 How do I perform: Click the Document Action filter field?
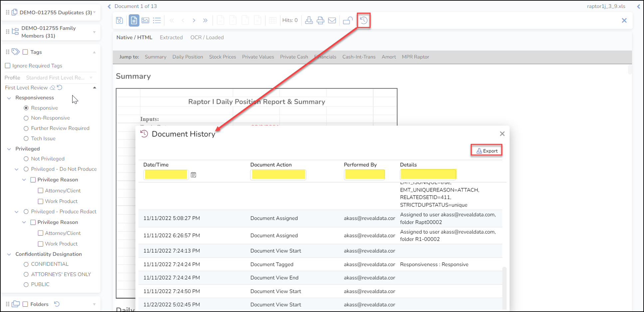[278, 174]
